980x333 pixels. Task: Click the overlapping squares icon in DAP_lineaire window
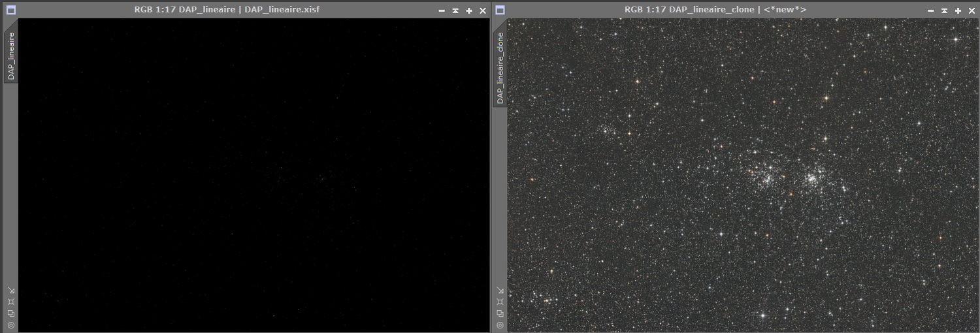11,313
